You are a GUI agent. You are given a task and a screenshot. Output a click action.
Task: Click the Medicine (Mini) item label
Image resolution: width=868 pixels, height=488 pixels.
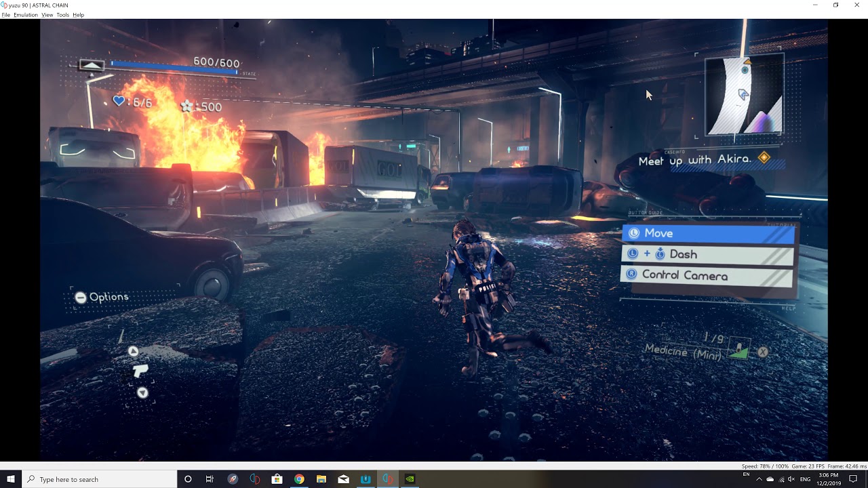[x=684, y=351]
